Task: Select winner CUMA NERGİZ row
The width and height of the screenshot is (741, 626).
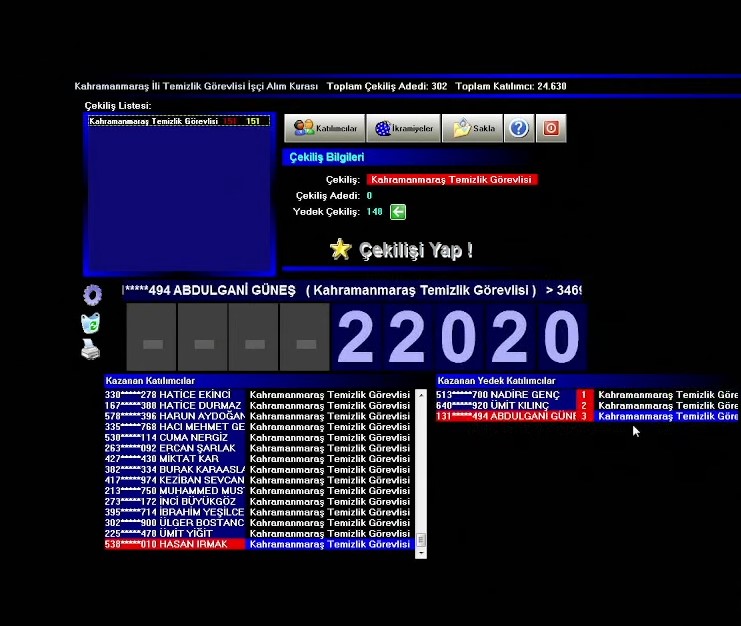Action: coord(257,437)
